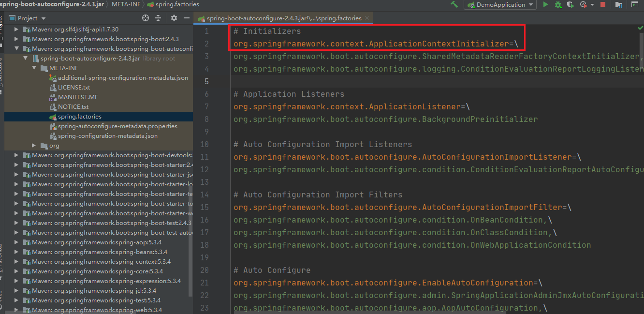Hide the Project panel with minus icon
This screenshot has width=644, height=314.
[x=186, y=18]
